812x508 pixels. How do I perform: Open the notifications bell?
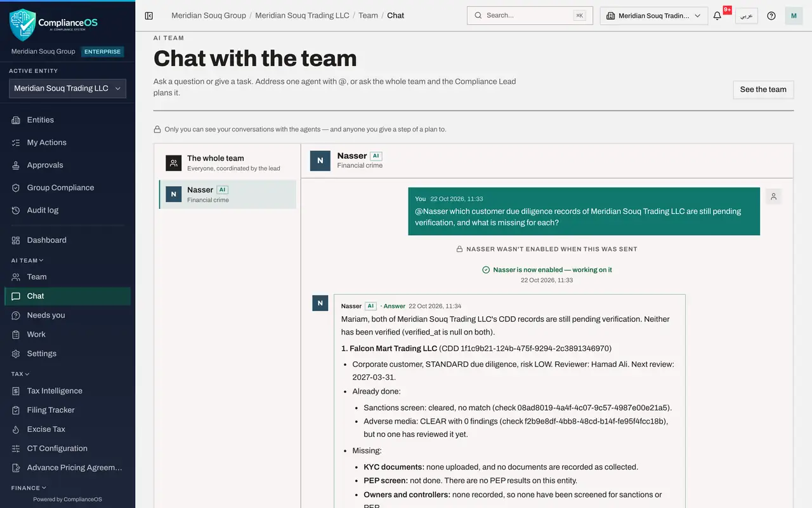tap(717, 16)
